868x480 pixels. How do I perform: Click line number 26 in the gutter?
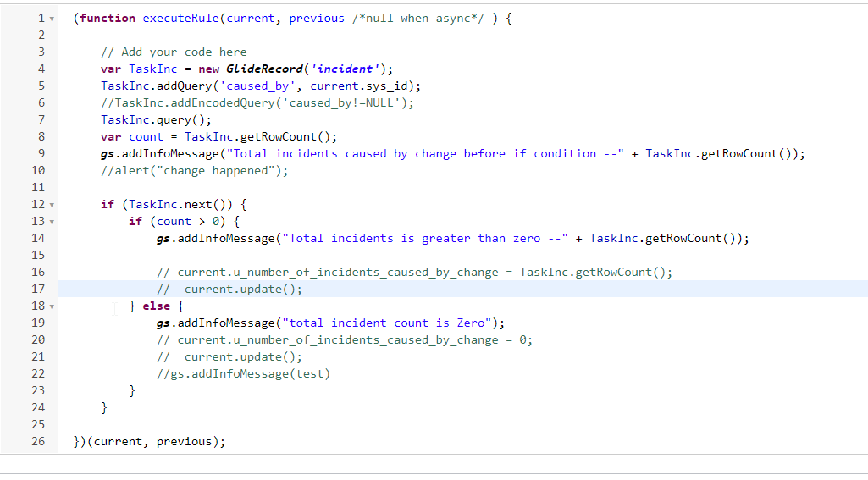click(x=38, y=441)
